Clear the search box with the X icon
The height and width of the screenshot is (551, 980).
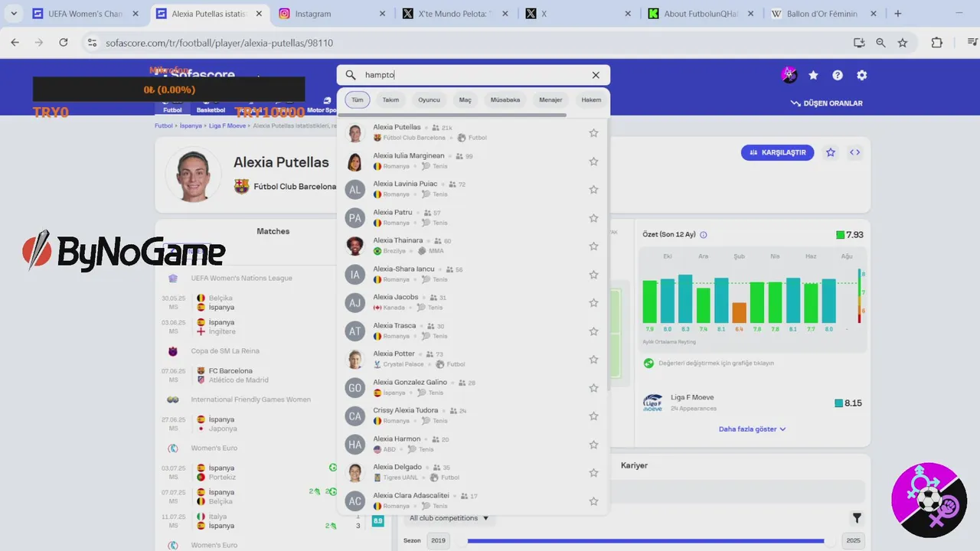coord(596,75)
